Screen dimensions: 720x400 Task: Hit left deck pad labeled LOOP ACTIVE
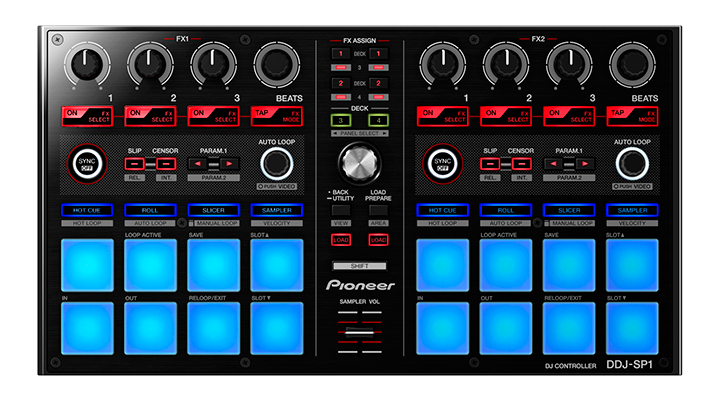pyautogui.click(x=150, y=265)
